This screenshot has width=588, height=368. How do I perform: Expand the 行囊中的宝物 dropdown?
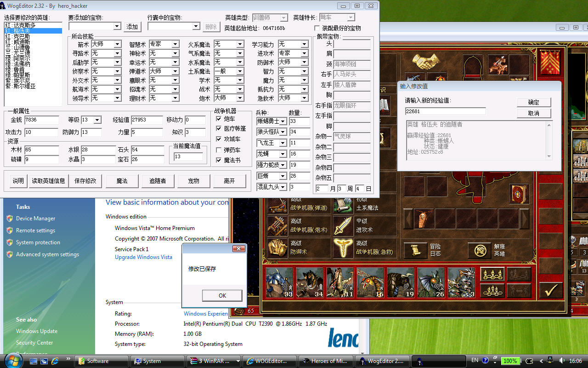pos(197,27)
